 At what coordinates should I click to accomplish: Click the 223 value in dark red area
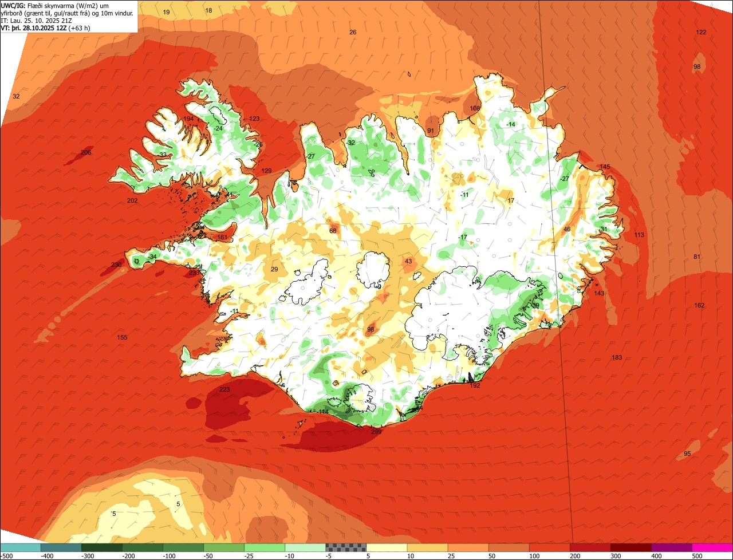coord(224,389)
